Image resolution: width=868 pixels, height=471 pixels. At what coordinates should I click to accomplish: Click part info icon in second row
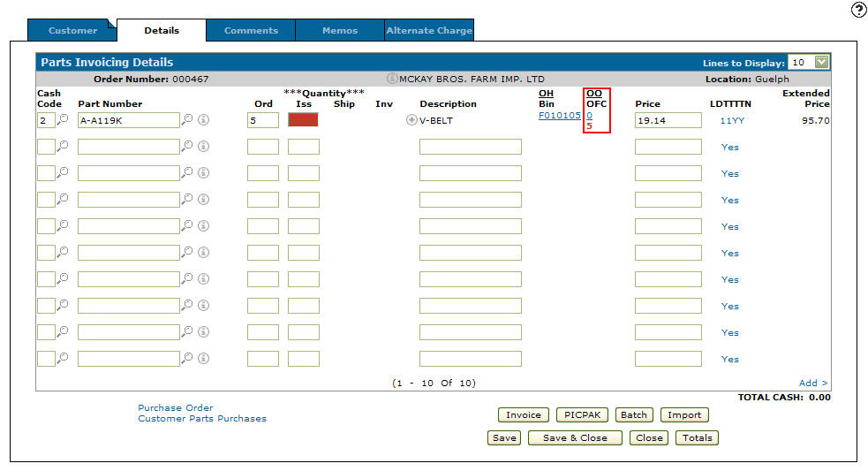coord(204,146)
